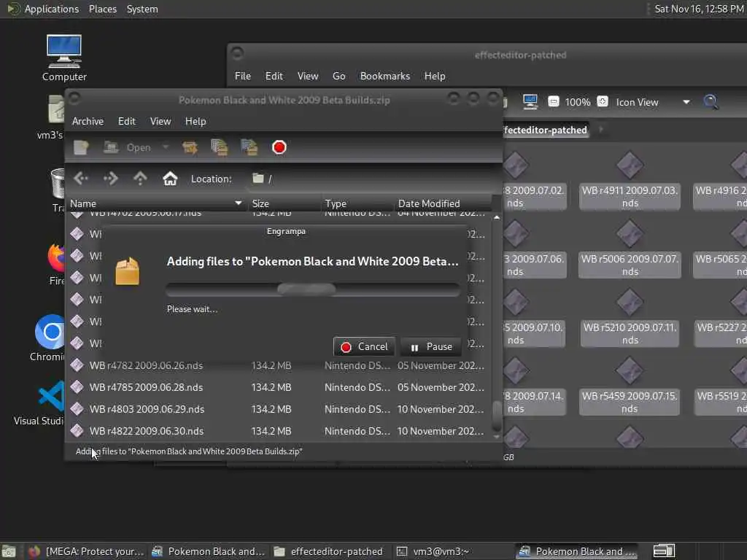Viewport: 747px width, 560px height.
Task: Open the Icon View dropdown
Action: pyautogui.click(x=653, y=102)
